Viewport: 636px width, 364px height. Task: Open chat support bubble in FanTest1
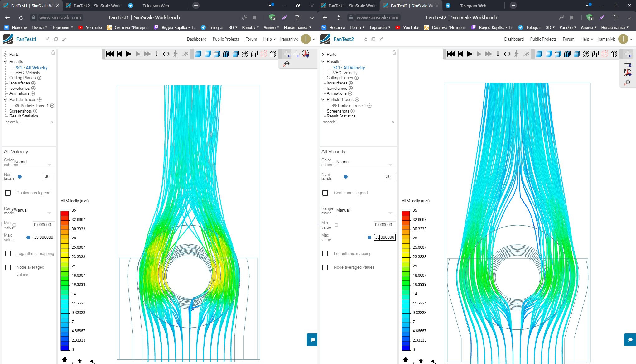point(312,340)
